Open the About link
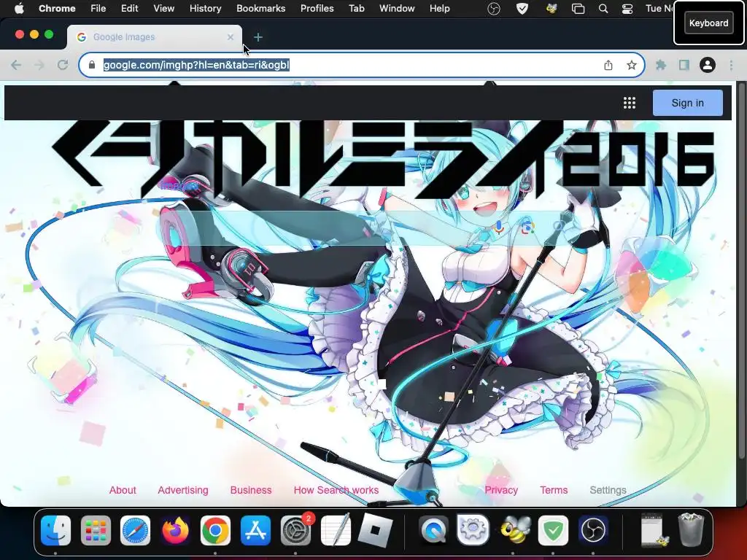This screenshot has height=560, width=747. 123,490
